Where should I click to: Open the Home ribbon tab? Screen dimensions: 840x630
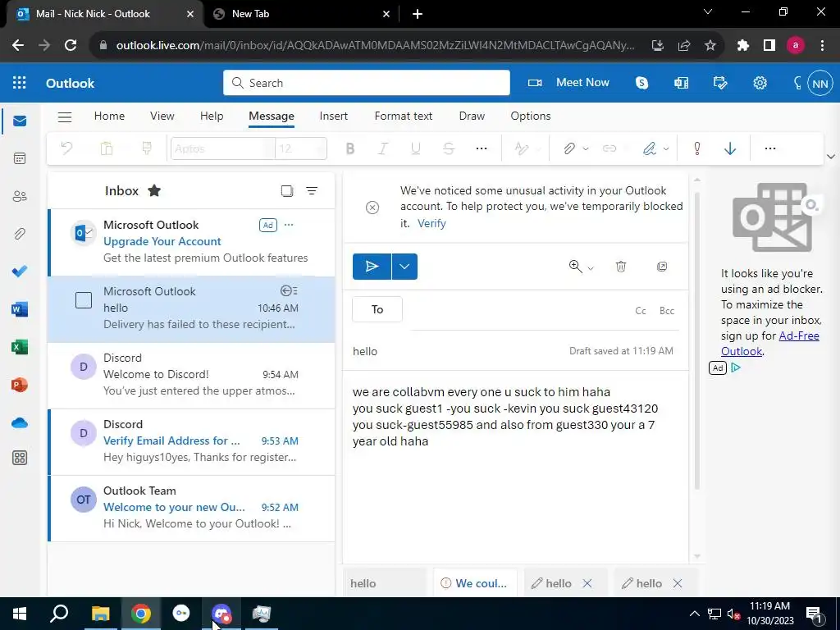click(109, 116)
